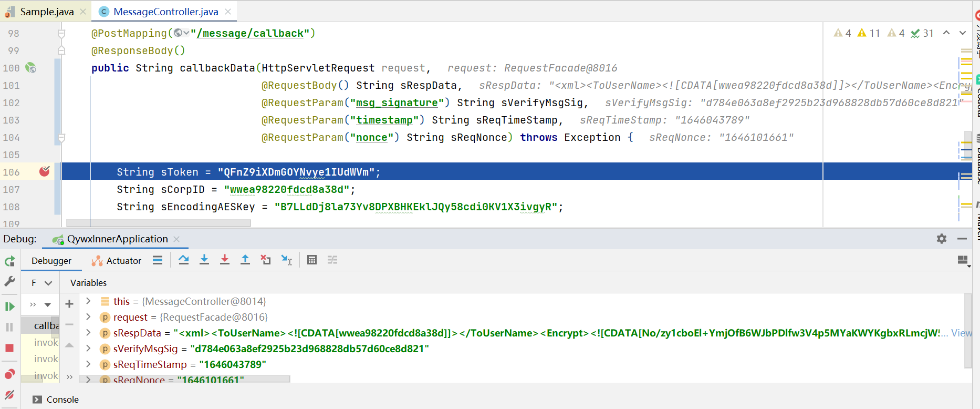This screenshot has width=980, height=409.
Task: Close the MessageController.java tab
Action: [x=228, y=12]
